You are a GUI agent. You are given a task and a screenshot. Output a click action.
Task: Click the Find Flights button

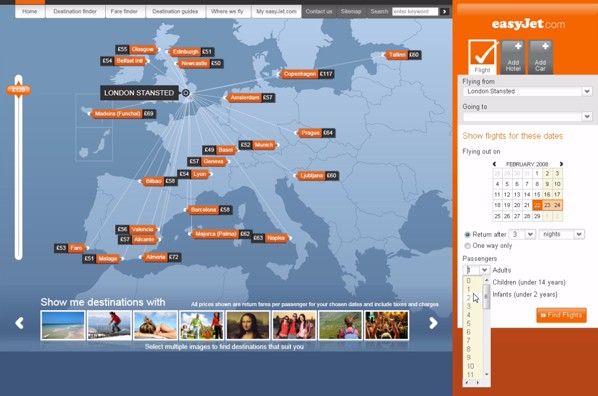click(x=561, y=315)
